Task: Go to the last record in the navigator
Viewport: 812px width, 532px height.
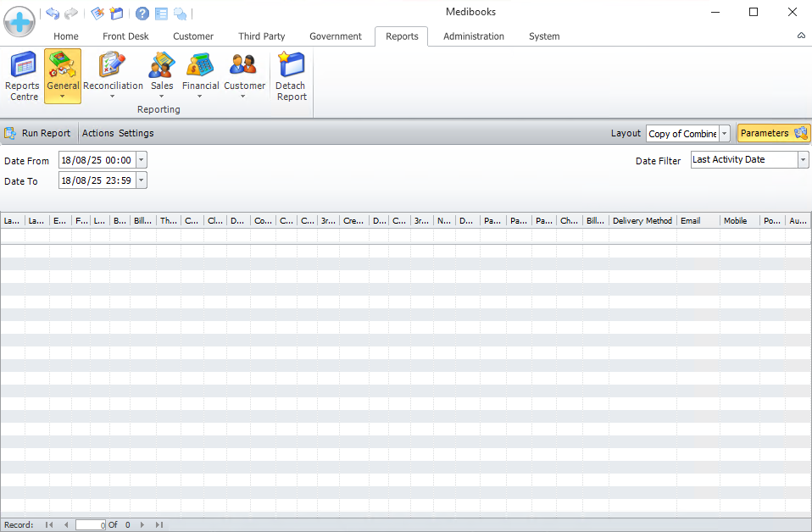Action: [159, 525]
